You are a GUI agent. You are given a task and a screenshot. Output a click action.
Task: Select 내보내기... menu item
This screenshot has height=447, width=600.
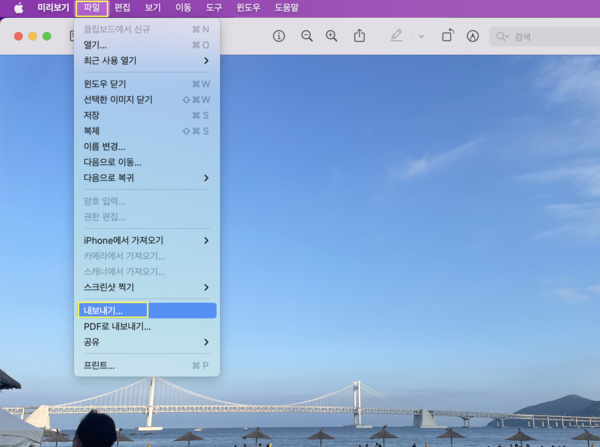(147, 310)
